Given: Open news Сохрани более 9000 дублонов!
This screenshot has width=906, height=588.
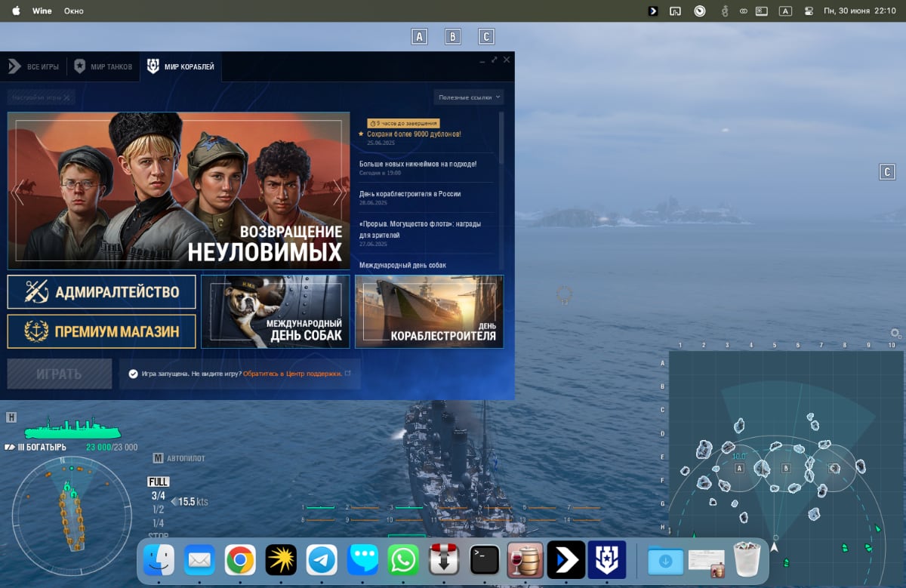Looking at the screenshot, I should pyautogui.click(x=414, y=134).
